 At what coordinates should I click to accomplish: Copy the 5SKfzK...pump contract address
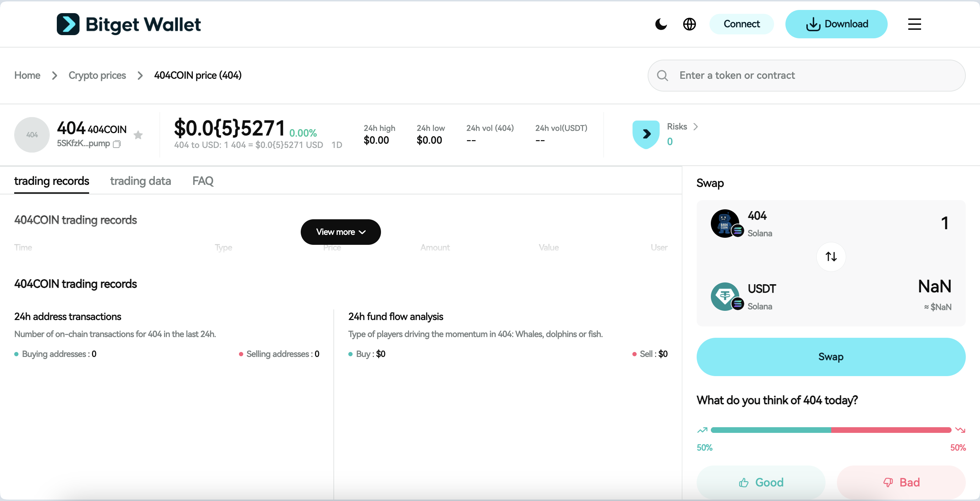[116, 144]
